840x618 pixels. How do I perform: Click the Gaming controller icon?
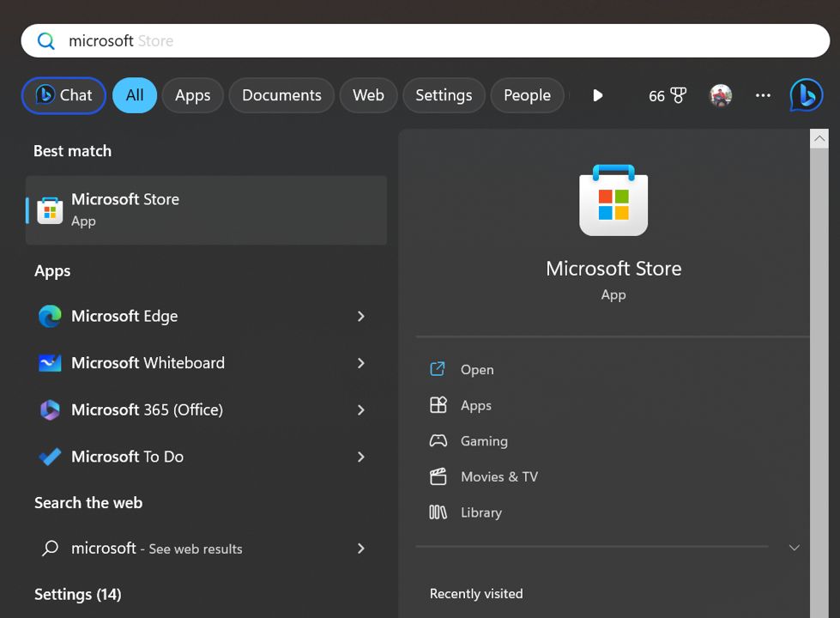click(438, 441)
